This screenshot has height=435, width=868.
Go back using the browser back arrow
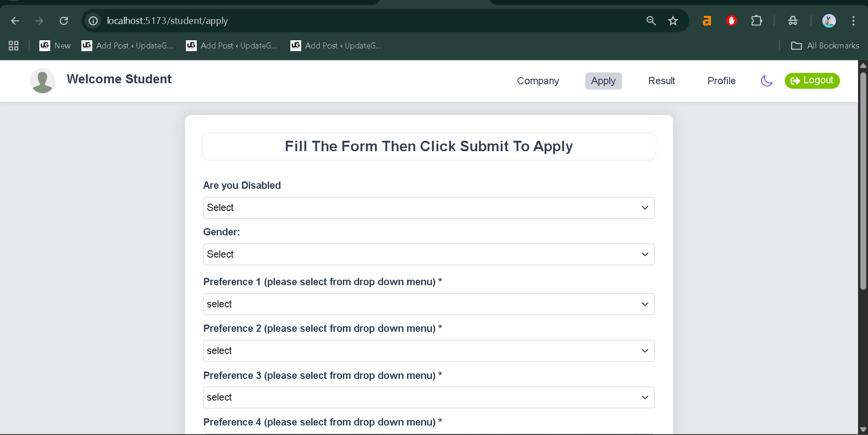(x=15, y=21)
